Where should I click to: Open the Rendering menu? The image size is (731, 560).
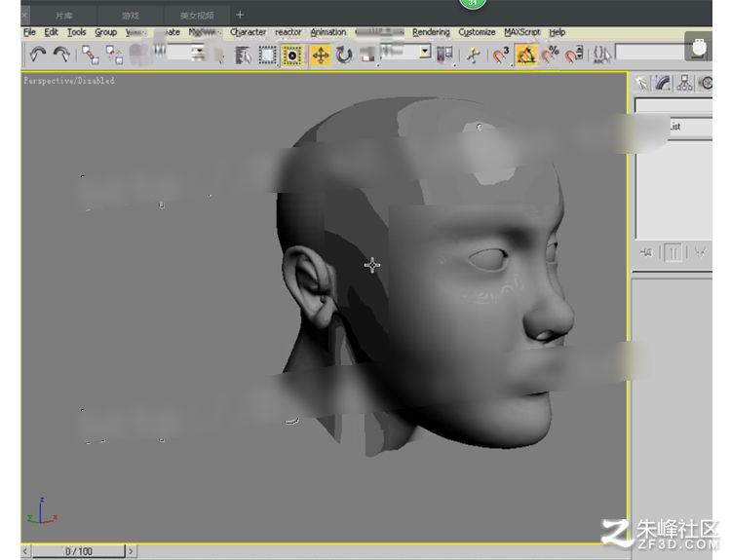pos(431,32)
